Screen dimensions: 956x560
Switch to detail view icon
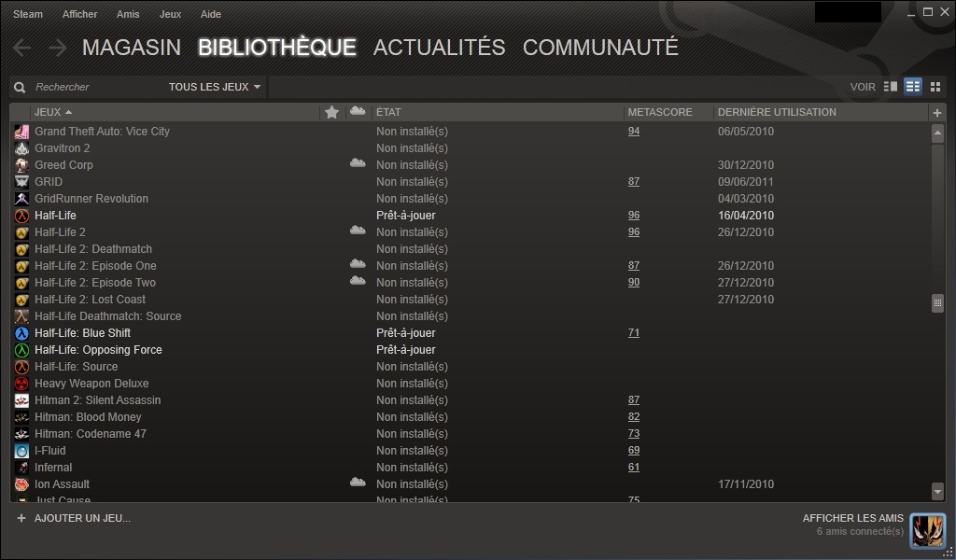coord(890,87)
